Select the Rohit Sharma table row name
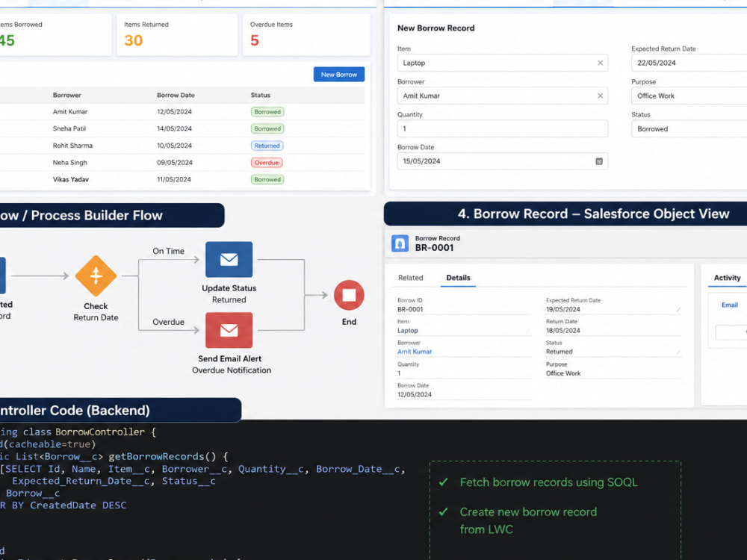 point(72,146)
